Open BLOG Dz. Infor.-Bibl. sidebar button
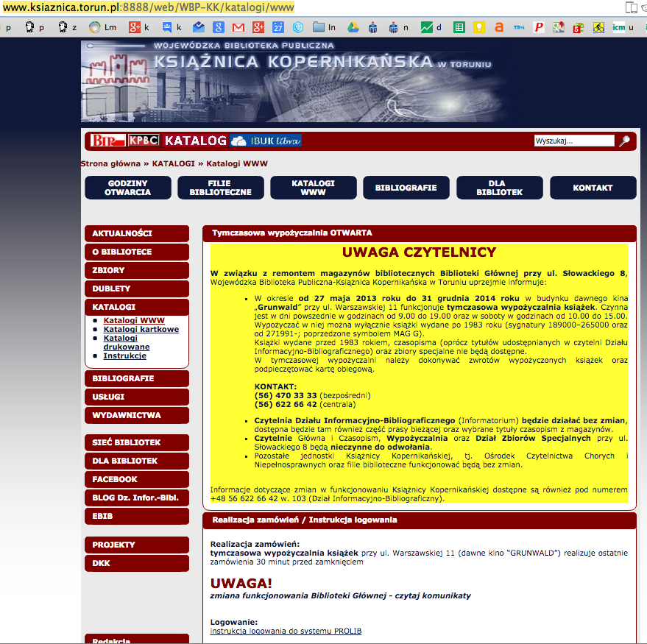 pos(137,498)
